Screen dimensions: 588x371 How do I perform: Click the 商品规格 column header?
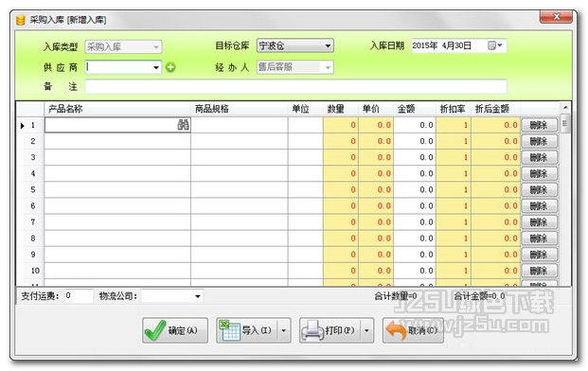coord(240,109)
